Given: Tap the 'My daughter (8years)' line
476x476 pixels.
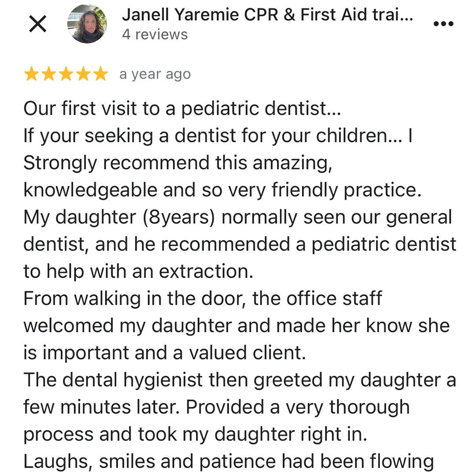Looking at the screenshot, I should pos(238,218).
